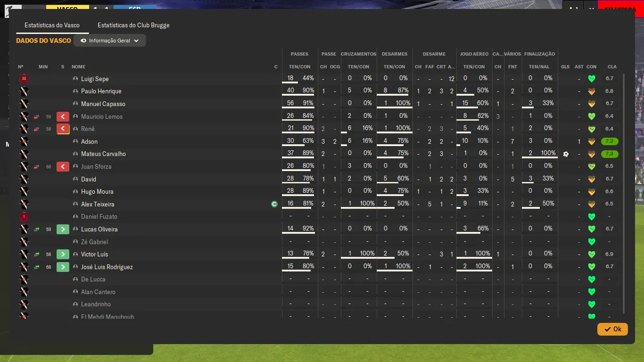Image resolution: width=644 pixels, height=362 pixels.
Task: Click the person icon next to David
Action: [x=75, y=179]
